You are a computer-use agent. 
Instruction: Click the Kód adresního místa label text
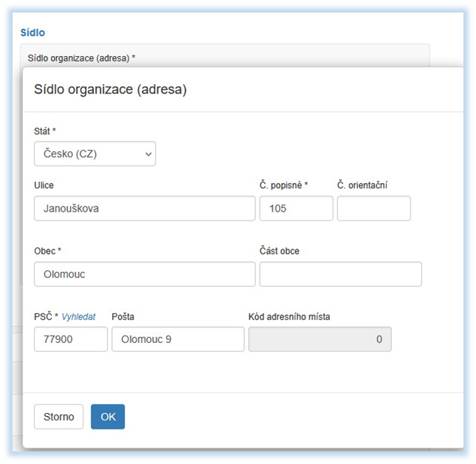coord(289,316)
